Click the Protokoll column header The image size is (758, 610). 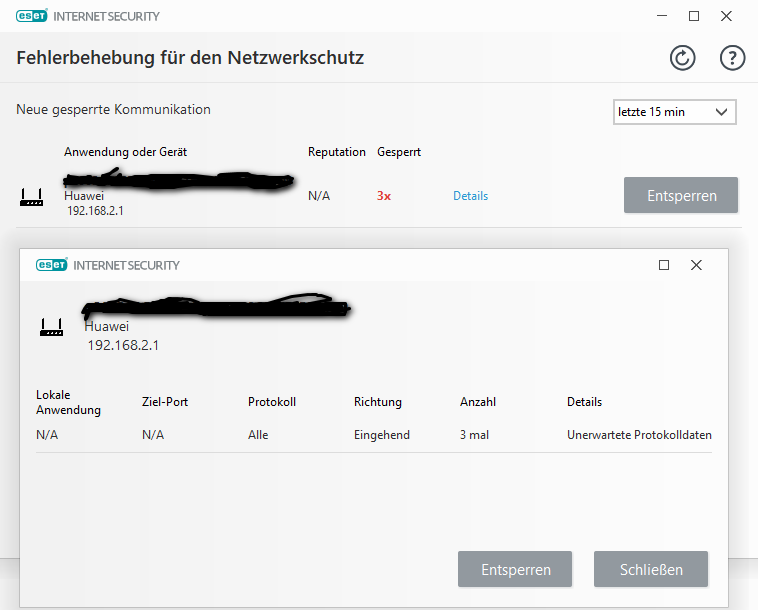tap(272, 402)
